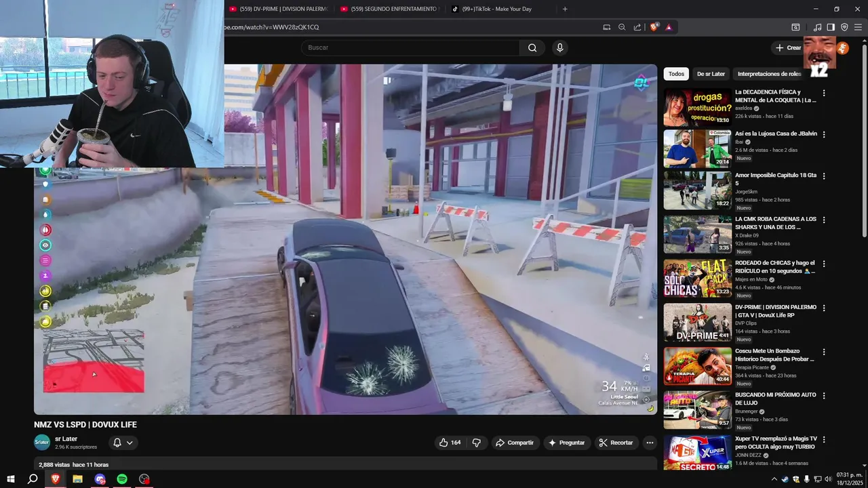
Task: Click the Compartir button
Action: pyautogui.click(x=514, y=443)
